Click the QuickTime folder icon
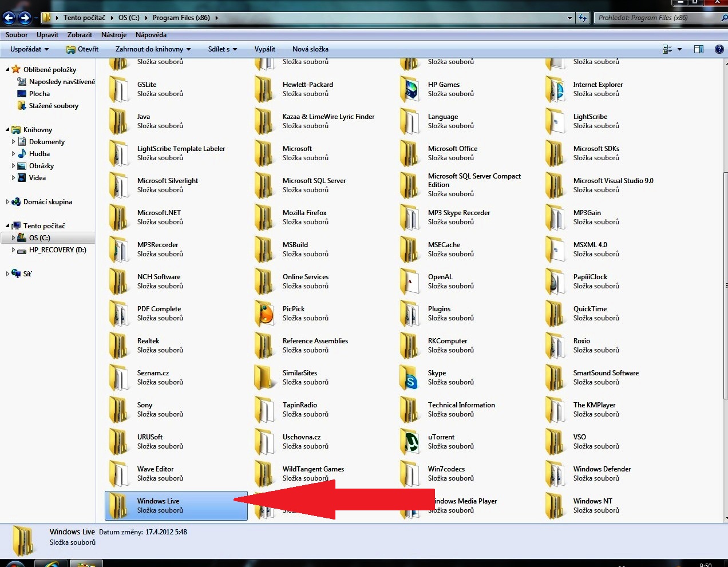728x567 pixels. (555, 313)
